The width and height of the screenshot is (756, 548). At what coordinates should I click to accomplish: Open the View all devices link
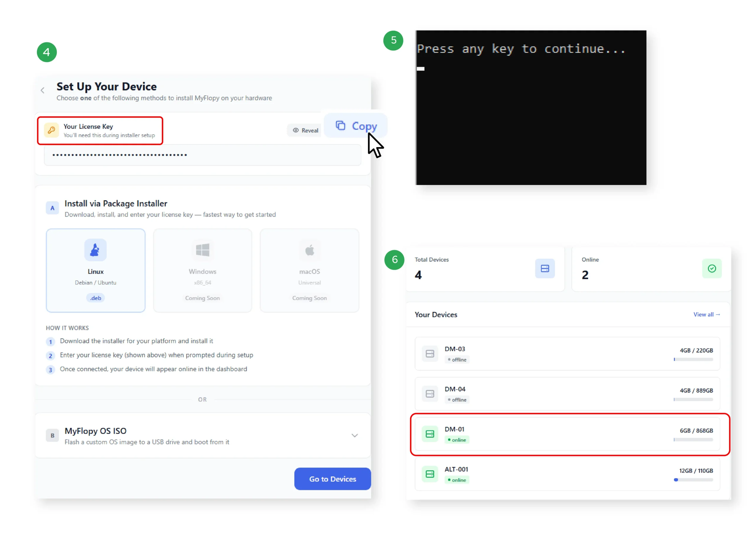[x=706, y=315]
